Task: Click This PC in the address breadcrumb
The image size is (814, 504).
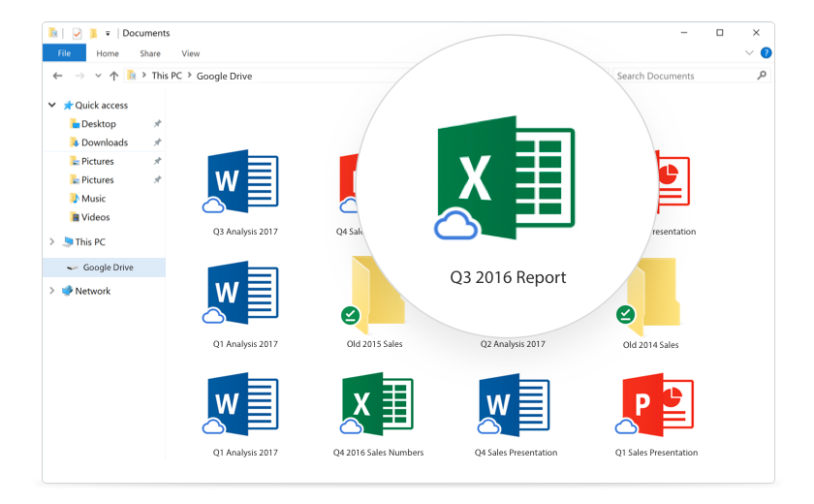Action: click(167, 76)
